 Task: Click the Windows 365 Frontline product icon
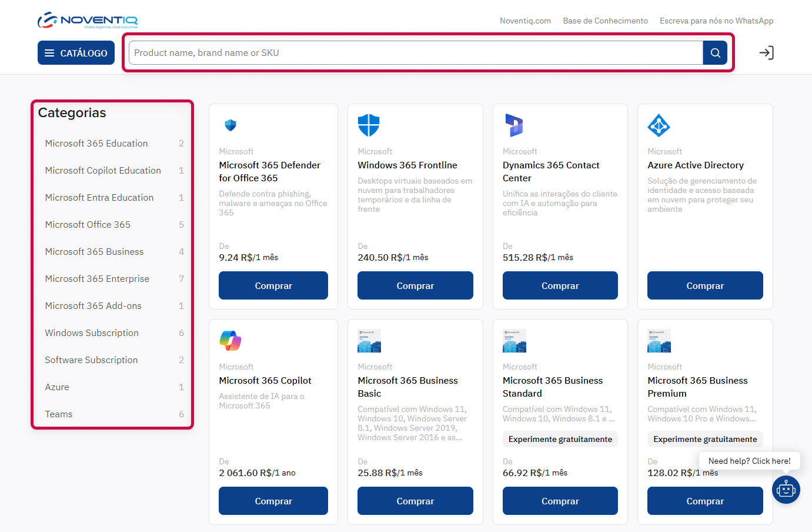pyautogui.click(x=369, y=125)
